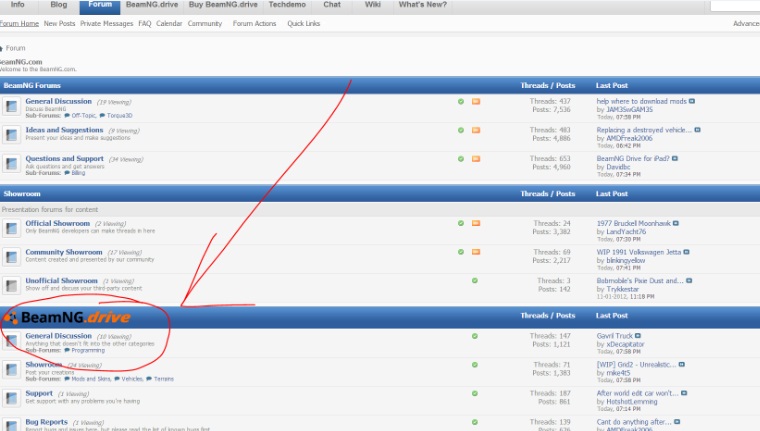Open the Off-Topic sub-forum

(83, 115)
